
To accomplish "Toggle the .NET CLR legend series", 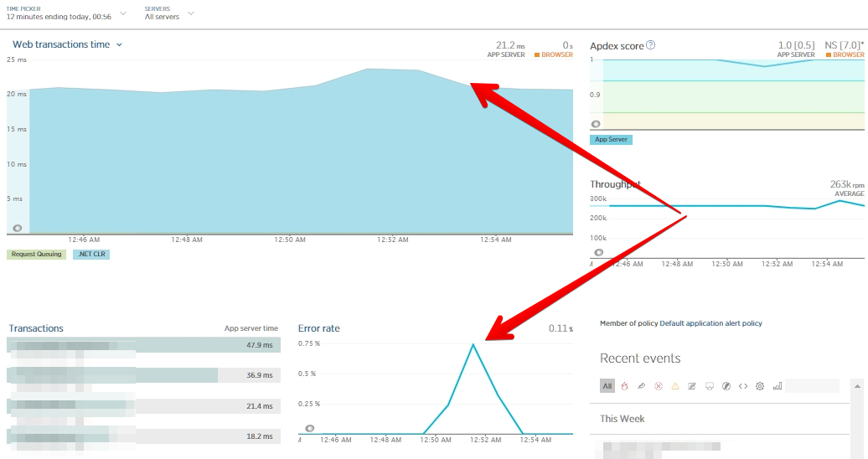I will [x=91, y=254].
